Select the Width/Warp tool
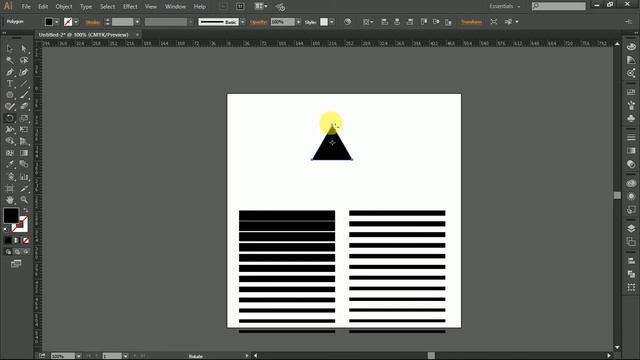The width and height of the screenshot is (640, 360). click(x=10, y=130)
